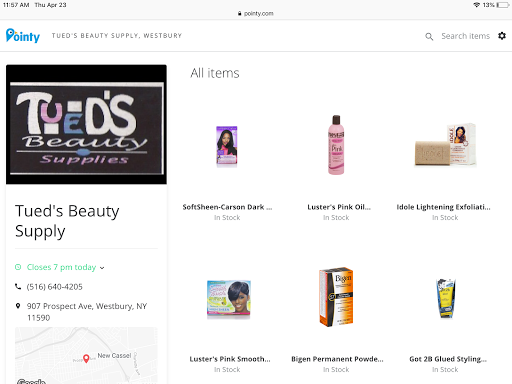512x384 pixels.
Task: Click the Pointy logo
Action: [23, 35]
